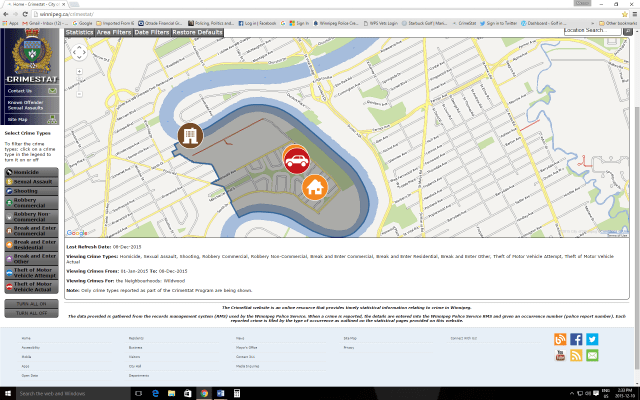Expand the Date Filters menu
Viewport: 640px width, 400px height.
click(x=152, y=32)
